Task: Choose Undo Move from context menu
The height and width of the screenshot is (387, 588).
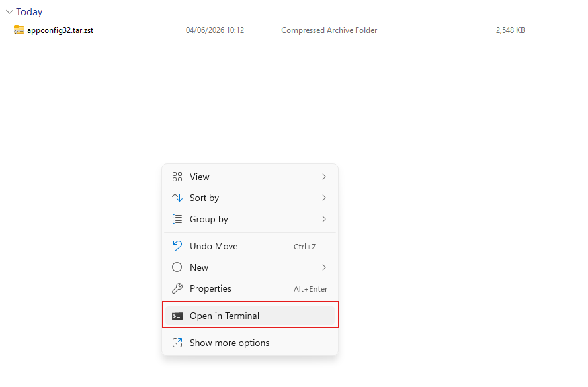Action: click(250, 246)
